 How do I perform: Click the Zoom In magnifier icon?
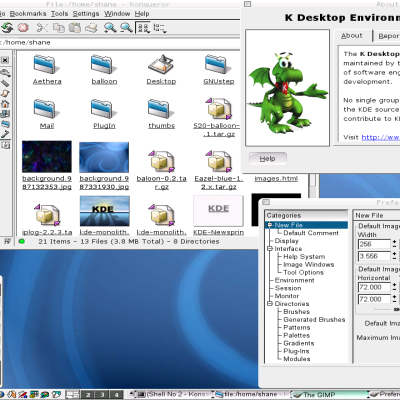click(110, 28)
